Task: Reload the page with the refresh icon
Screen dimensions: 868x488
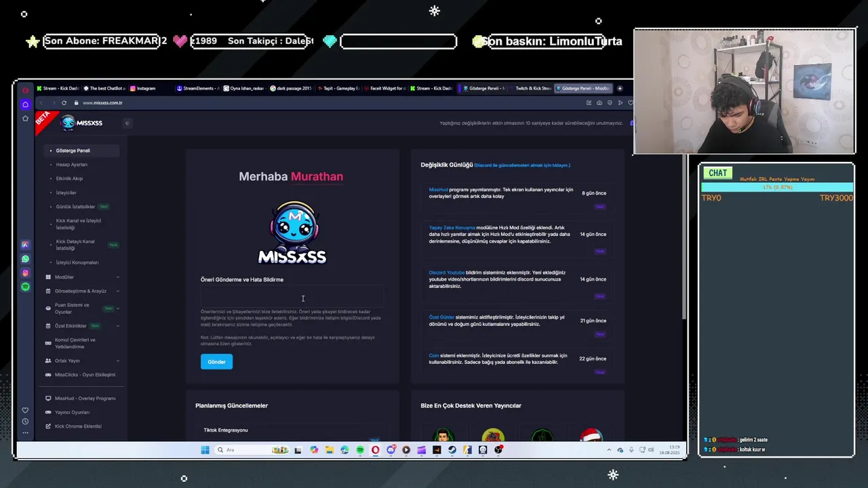Action: 64,103
